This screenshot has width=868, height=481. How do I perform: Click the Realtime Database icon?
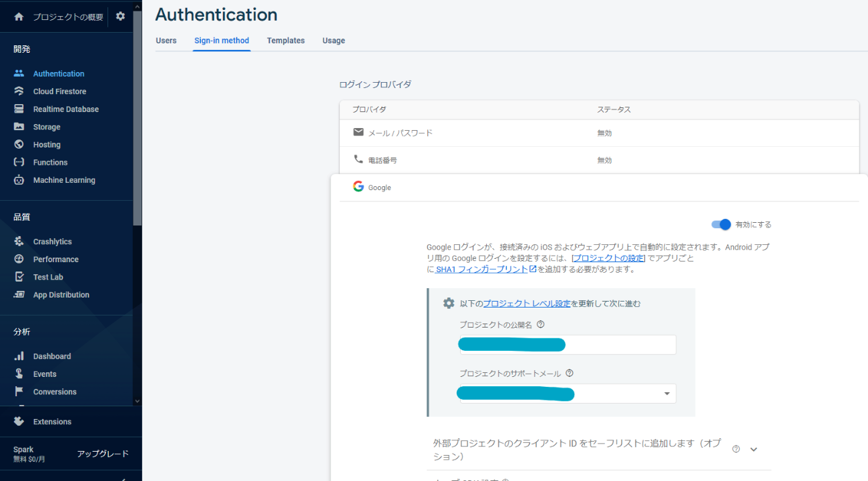(19, 109)
